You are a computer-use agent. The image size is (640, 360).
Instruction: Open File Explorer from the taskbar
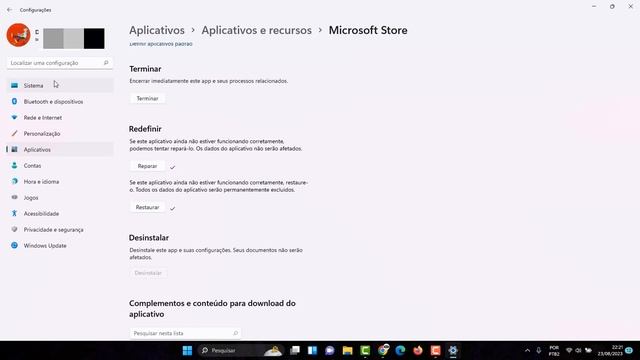point(347,351)
